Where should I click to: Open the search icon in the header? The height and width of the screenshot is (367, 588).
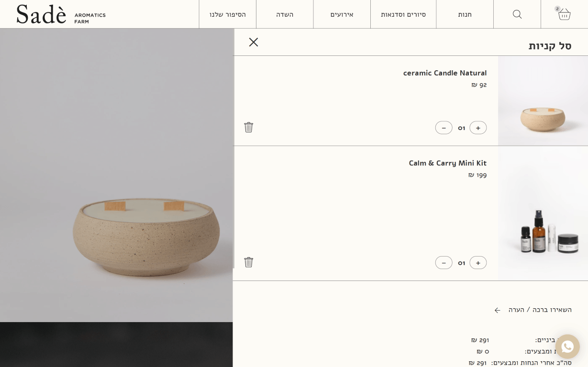click(517, 14)
